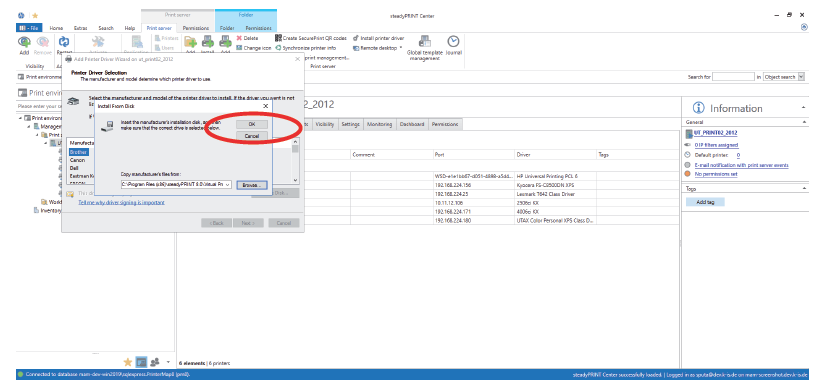Click Synchronize printer info
The width and height of the screenshot is (815, 382).
(x=306, y=48)
